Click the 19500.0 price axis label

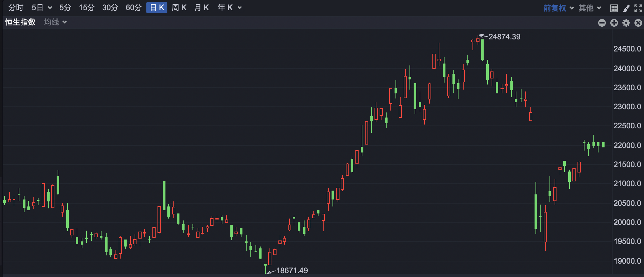pyautogui.click(x=627, y=241)
